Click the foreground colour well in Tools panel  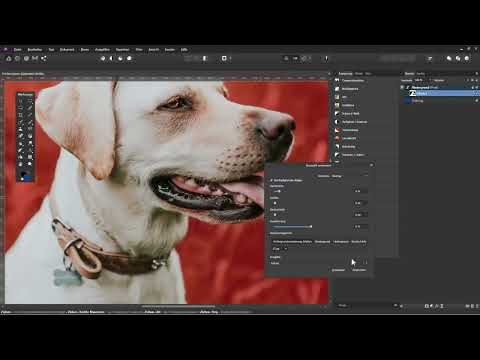click(23, 174)
